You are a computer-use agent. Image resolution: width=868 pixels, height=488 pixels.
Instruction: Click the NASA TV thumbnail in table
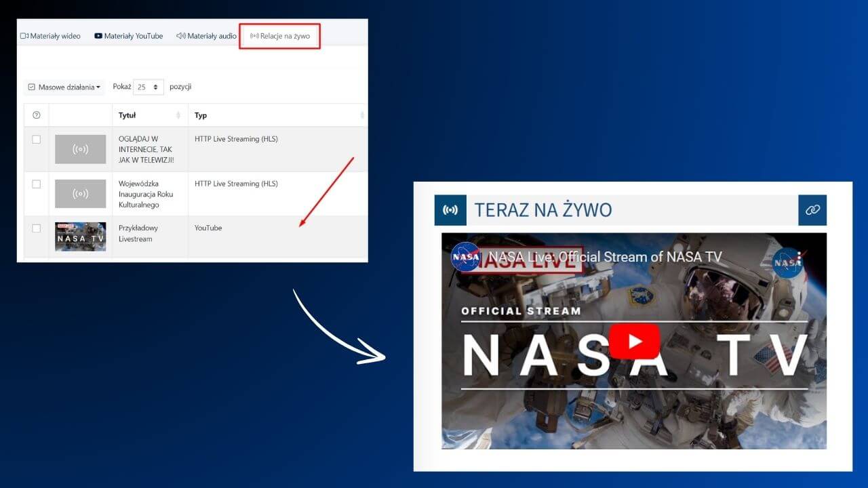(81, 237)
